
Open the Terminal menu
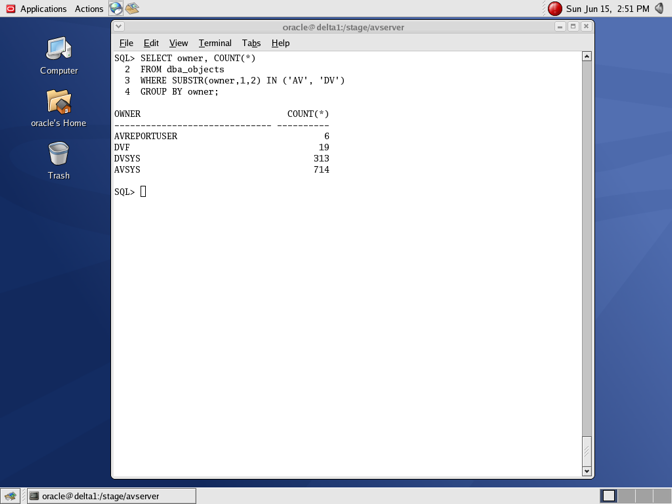click(x=215, y=43)
